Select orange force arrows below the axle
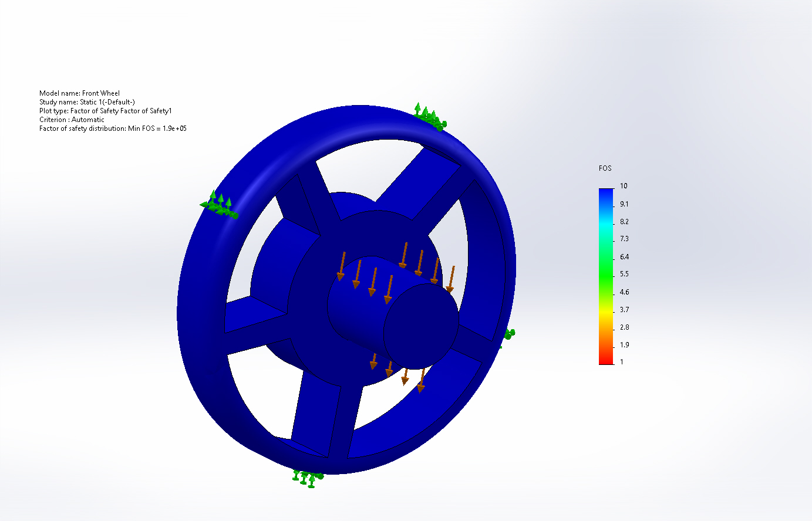 click(397, 373)
